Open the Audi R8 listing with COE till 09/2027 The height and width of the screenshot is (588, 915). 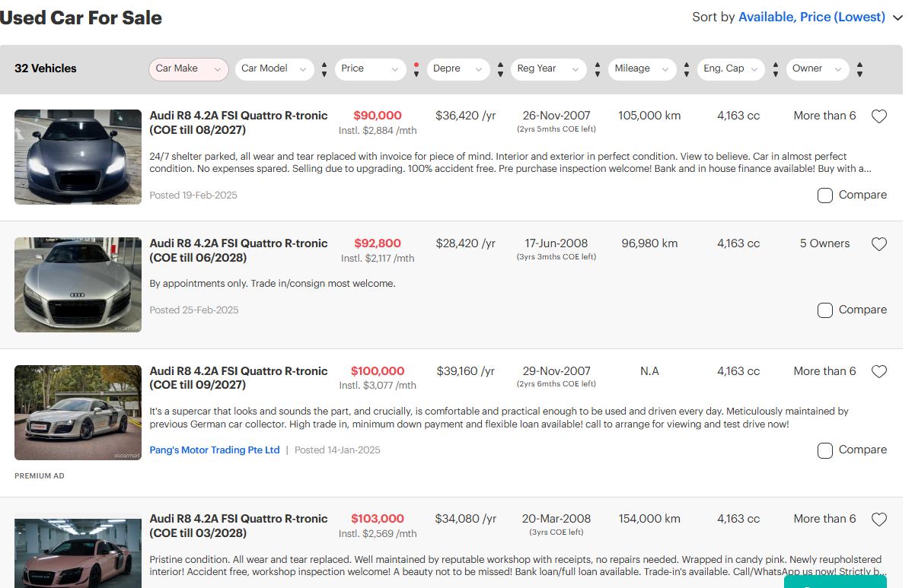click(x=238, y=378)
